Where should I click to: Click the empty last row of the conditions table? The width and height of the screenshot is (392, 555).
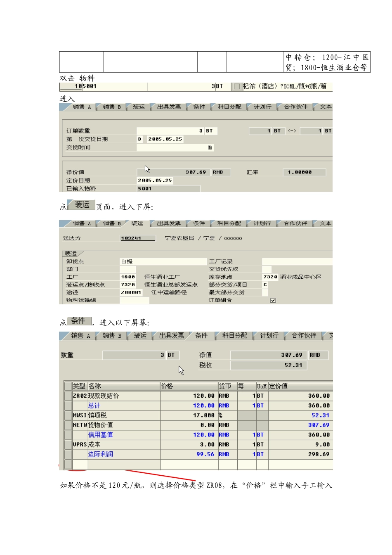click(198, 464)
